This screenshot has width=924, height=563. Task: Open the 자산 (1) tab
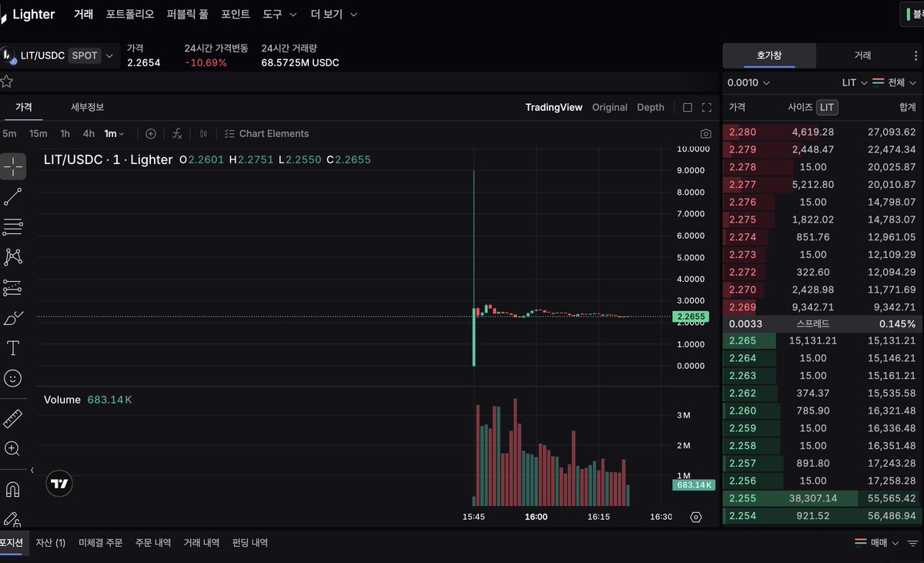[51, 543]
